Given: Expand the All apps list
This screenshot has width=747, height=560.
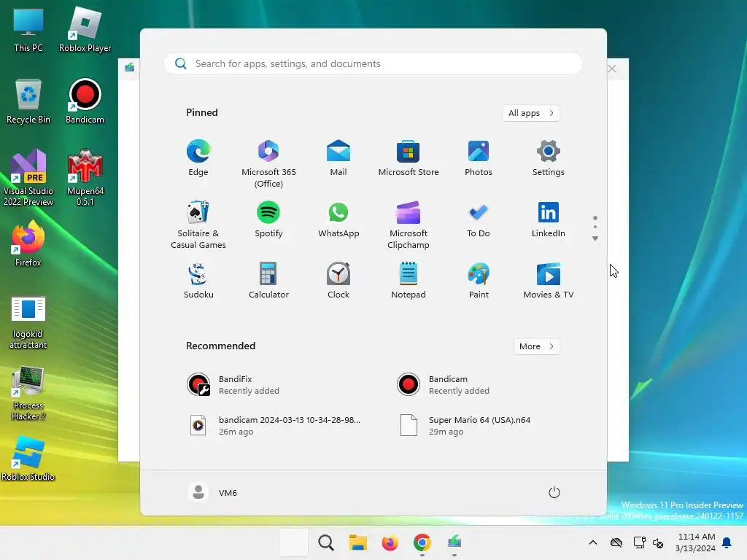Looking at the screenshot, I should (x=531, y=113).
